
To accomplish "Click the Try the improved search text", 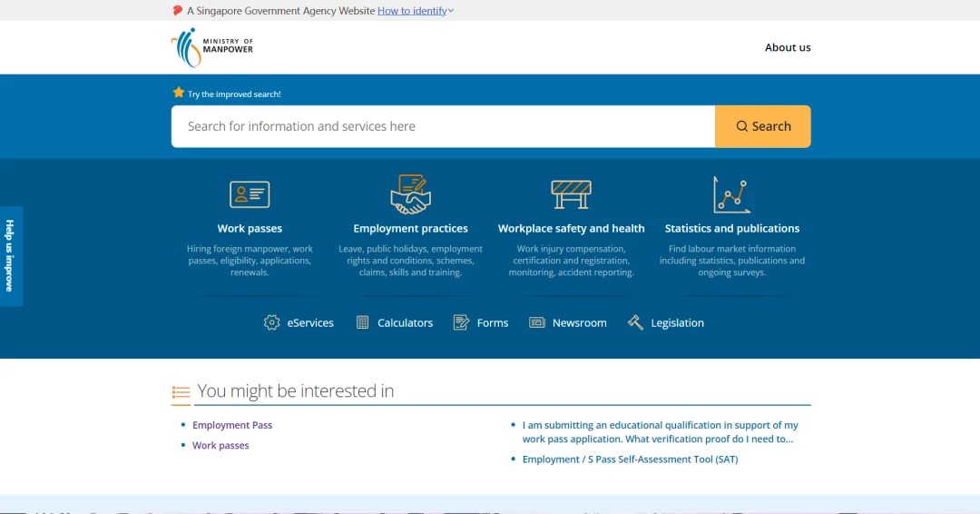I will point(234,94).
